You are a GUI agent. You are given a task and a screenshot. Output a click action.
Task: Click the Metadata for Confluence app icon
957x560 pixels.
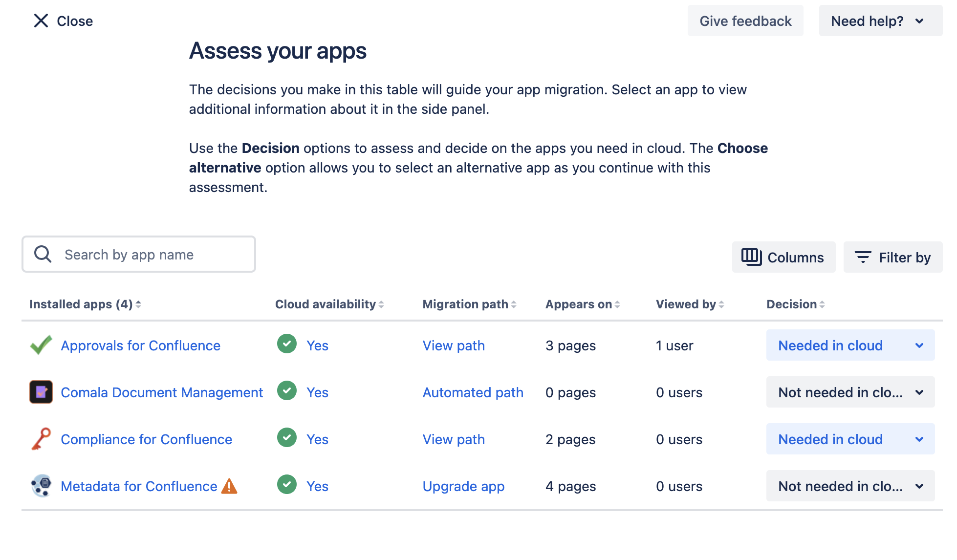pos(41,486)
